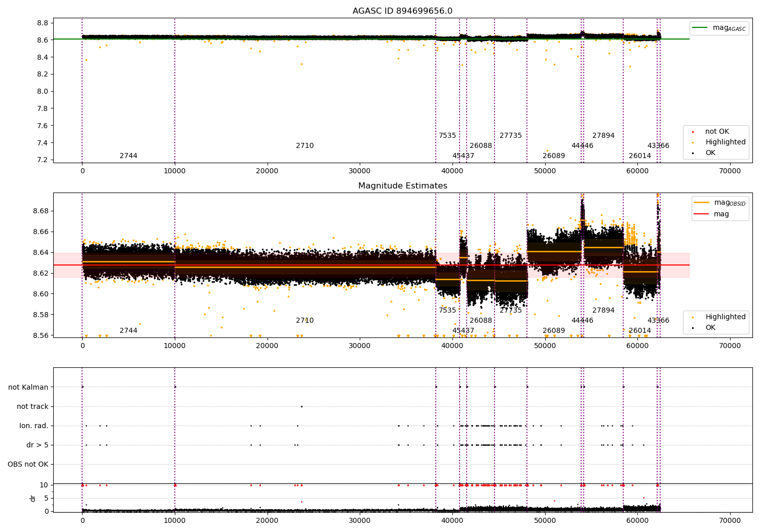The image size is (760, 532).
Task: Click the 'not Kalman' axis label
Action: [x=28, y=388]
